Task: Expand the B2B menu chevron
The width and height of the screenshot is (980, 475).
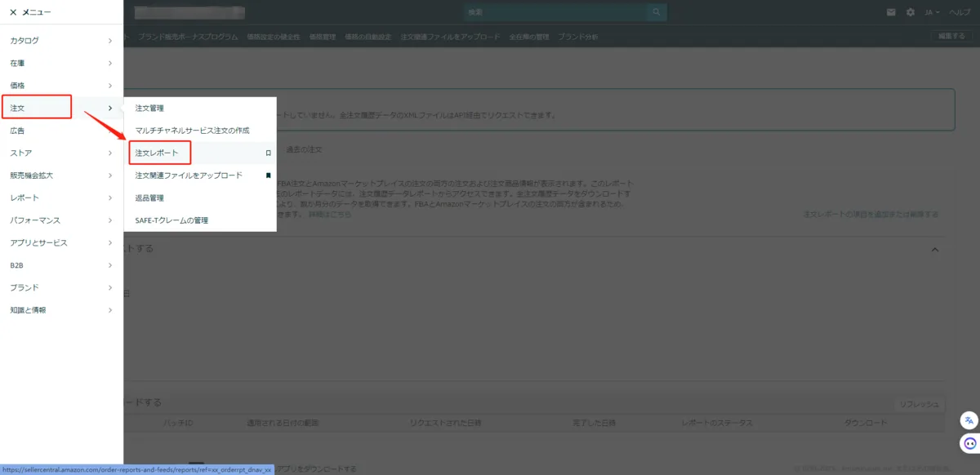Action: tap(110, 265)
